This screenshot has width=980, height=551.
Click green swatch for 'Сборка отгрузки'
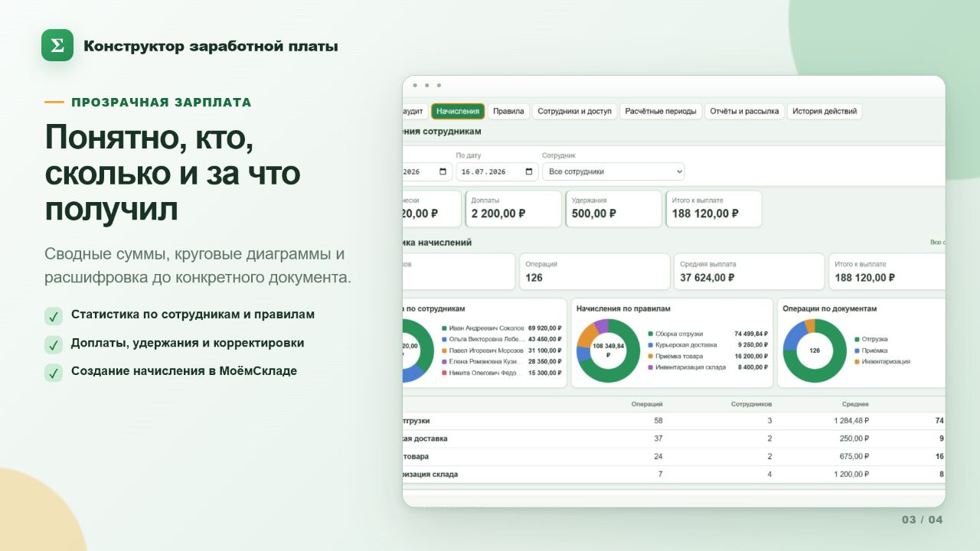[x=651, y=334]
